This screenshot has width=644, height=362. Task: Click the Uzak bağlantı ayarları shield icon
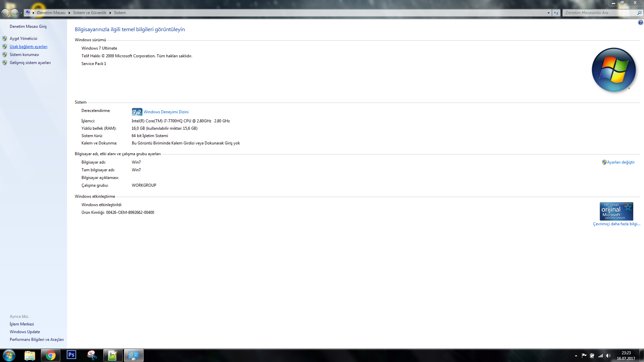click(5, 47)
